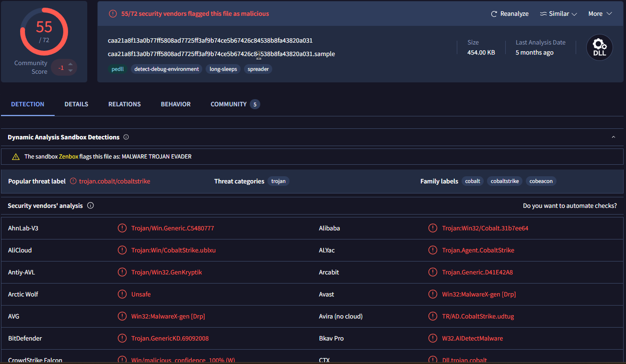Switch to the RELATIONS tab

click(125, 104)
